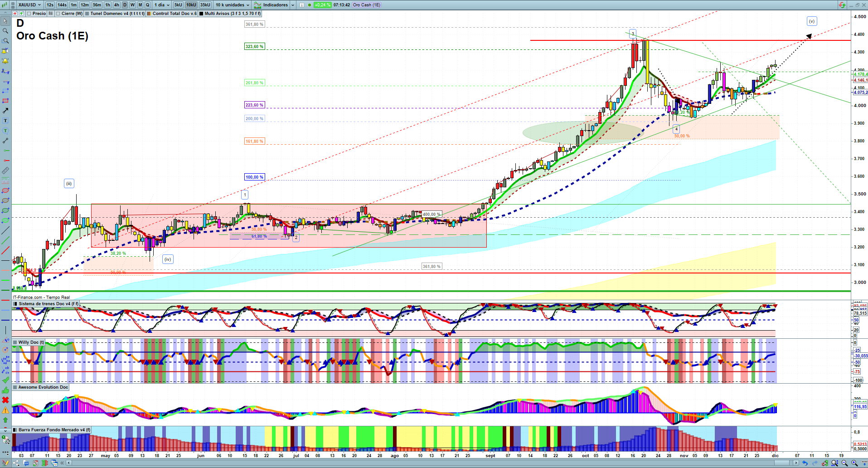Click the zoom in magnifier at bottom right
Viewport: 868px width, 468px height.
(x=854, y=463)
